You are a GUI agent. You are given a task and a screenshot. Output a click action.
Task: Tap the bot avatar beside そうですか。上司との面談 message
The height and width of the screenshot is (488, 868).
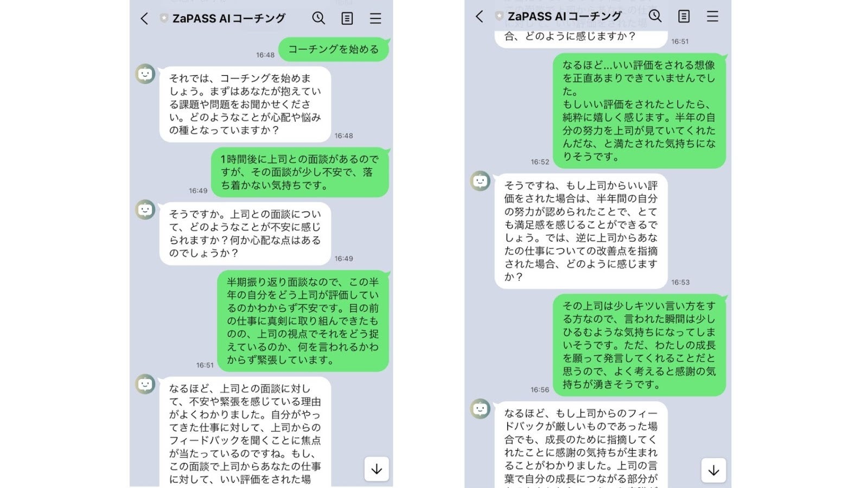coord(145,209)
